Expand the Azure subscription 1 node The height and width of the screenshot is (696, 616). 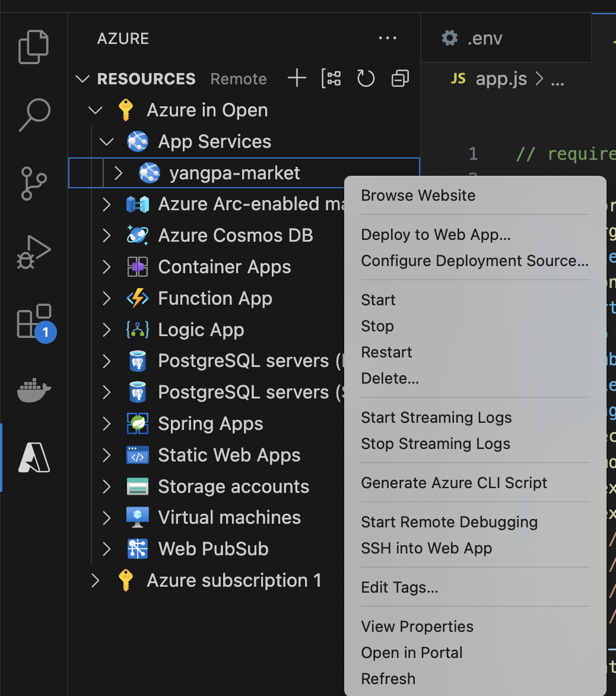(x=95, y=581)
